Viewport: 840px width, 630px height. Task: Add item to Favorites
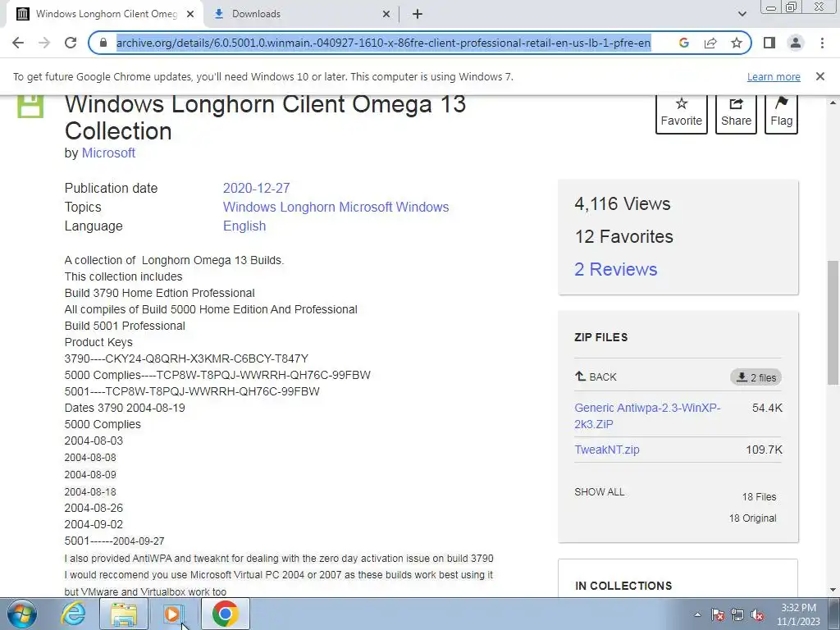[x=682, y=113]
